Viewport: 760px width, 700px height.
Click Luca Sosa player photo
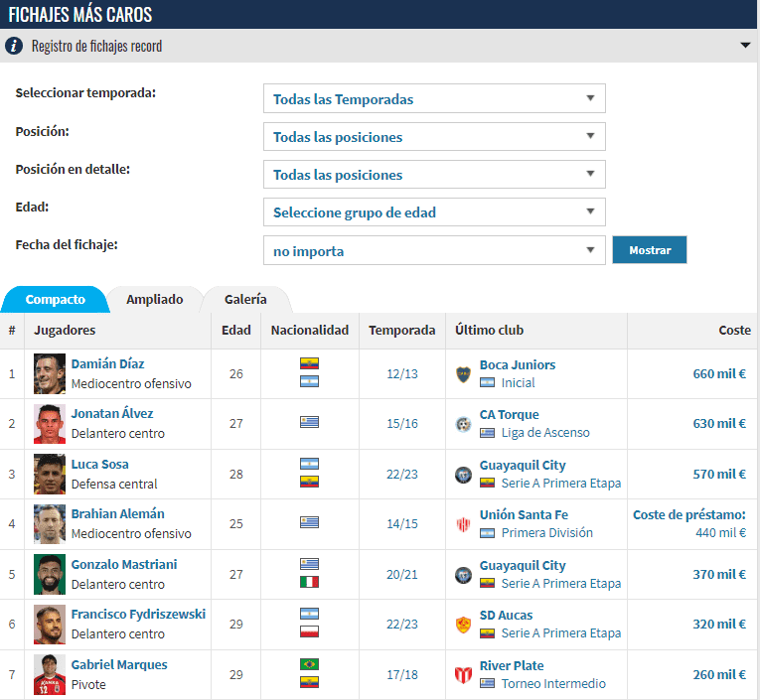pos(50,474)
